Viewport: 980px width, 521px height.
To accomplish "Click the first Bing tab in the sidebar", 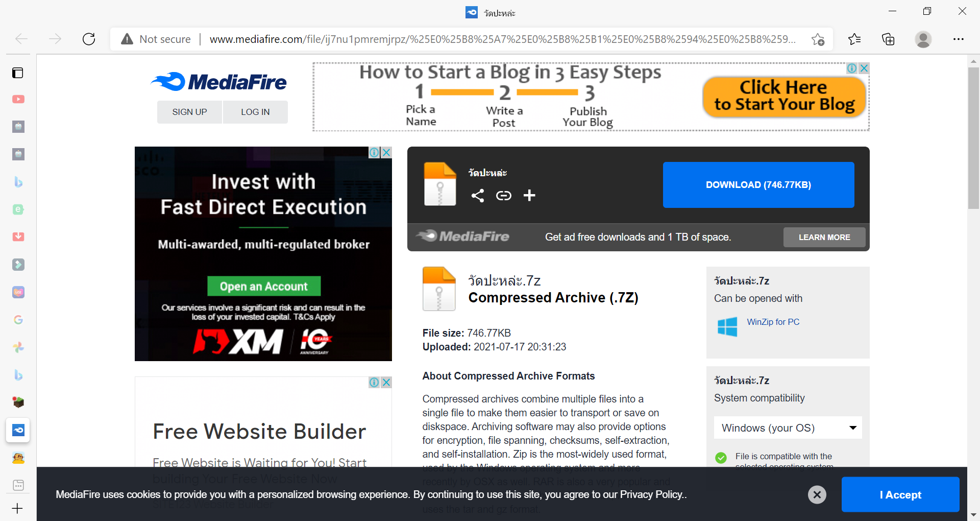I will [x=18, y=182].
